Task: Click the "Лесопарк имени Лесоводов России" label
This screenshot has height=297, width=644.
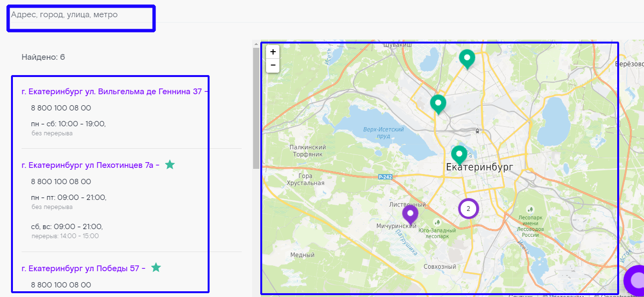Action: click(x=530, y=226)
